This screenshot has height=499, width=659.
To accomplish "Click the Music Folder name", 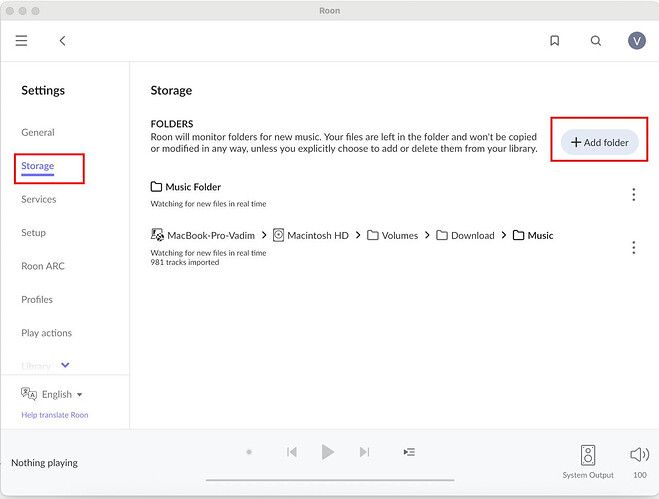I will (193, 187).
